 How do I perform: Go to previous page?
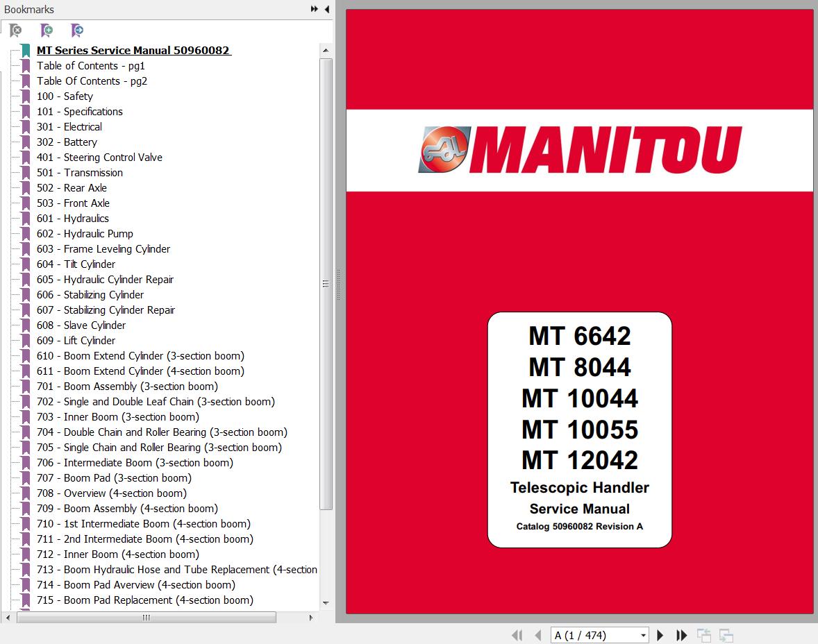tap(538, 635)
